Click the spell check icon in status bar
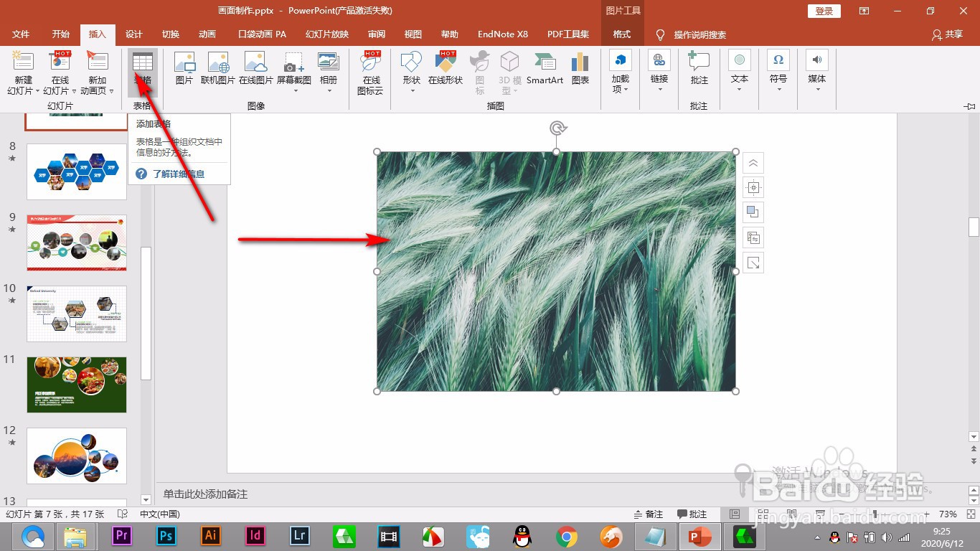980x551 pixels. click(x=123, y=514)
